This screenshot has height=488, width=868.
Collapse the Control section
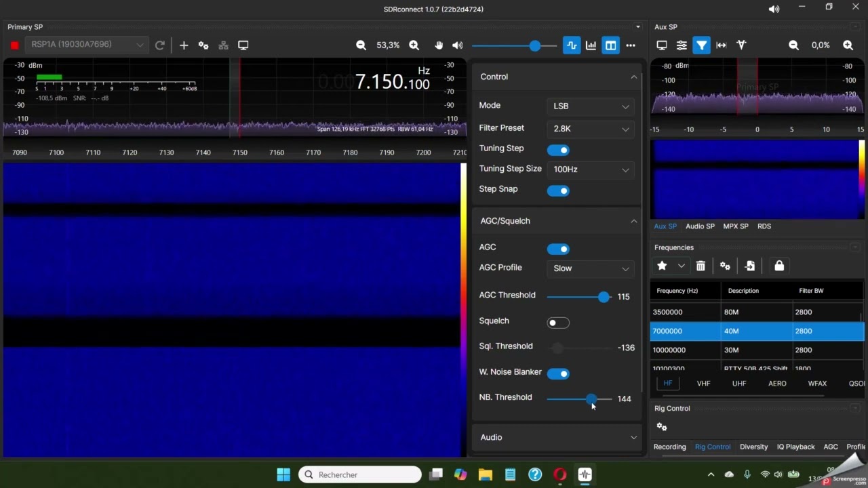pyautogui.click(x=634, y=77)
